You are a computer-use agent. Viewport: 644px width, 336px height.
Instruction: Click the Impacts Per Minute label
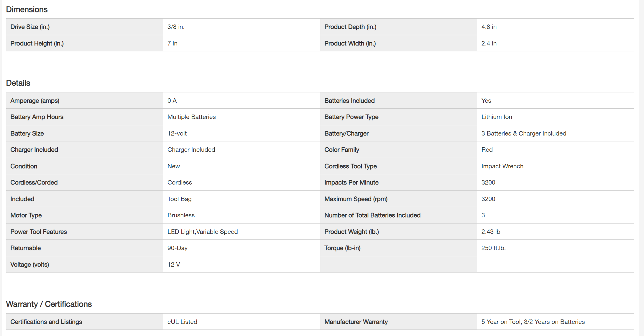(351, 182)
